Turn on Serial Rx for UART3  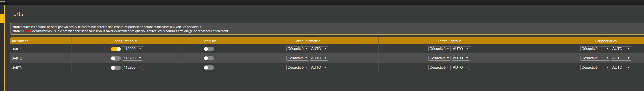tap(209, 68)
